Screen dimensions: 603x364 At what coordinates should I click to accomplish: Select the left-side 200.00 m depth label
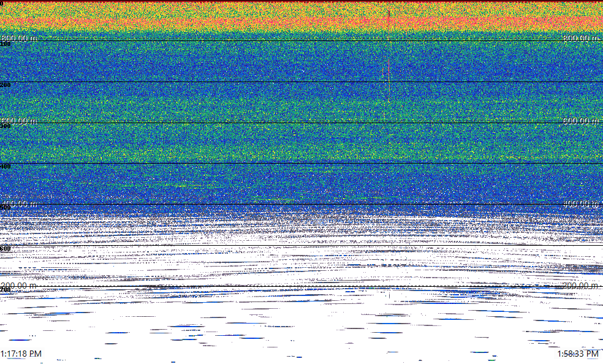tap(19, 286)
